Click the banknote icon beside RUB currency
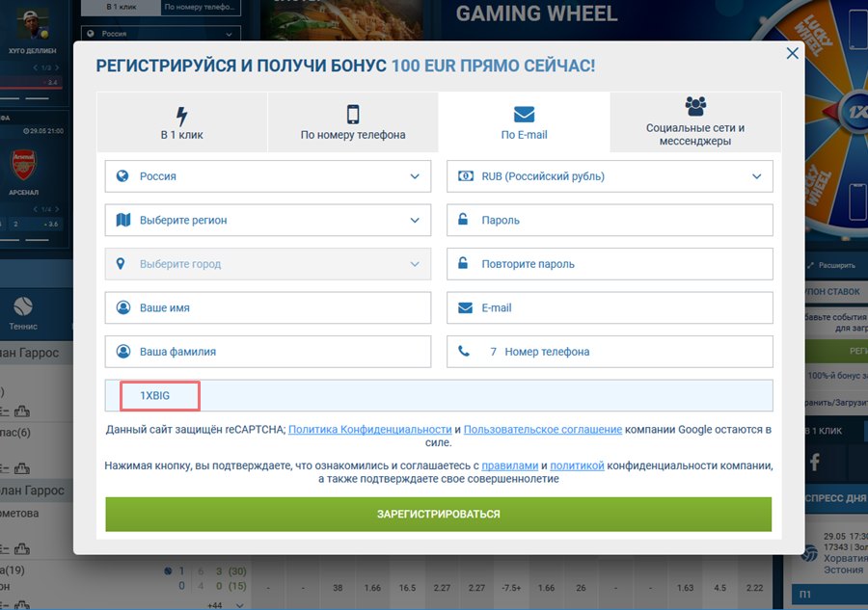868x610 pixels. point(466,175)
